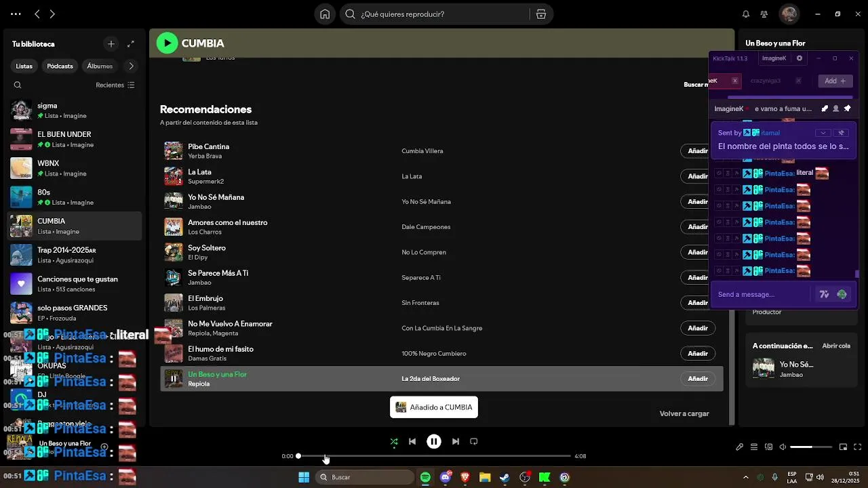Open album link La 2da del Boxeador
This screenshot has height=488, width=868.
(431, 379)
